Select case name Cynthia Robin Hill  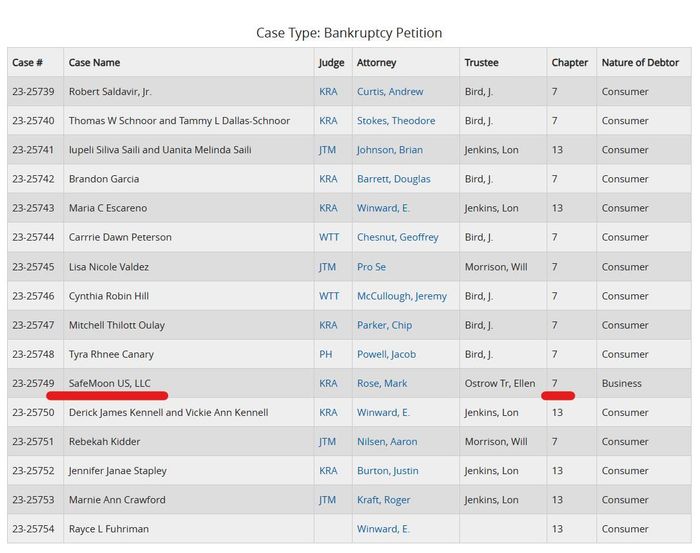(x=108, y=296)
